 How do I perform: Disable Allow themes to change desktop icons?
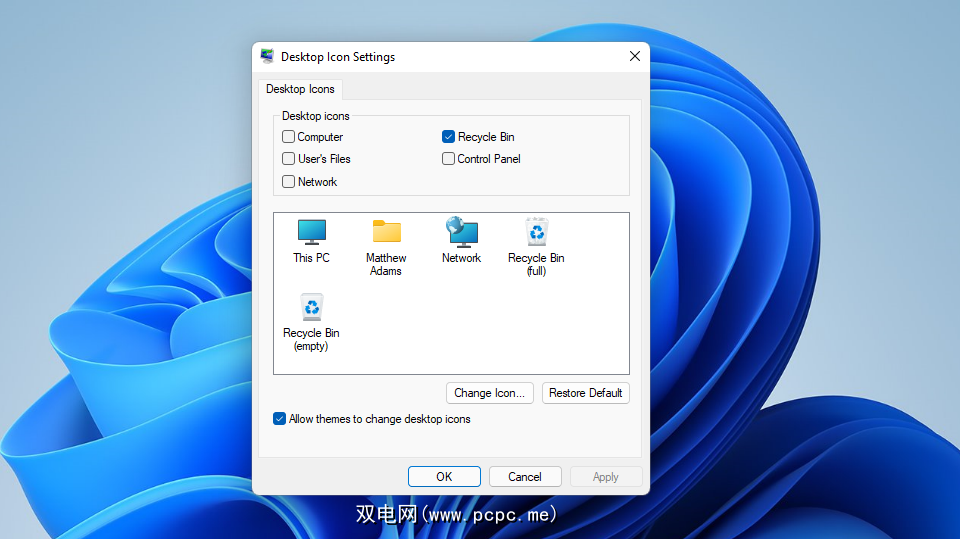pyautogui.click(x=280, y=419)
